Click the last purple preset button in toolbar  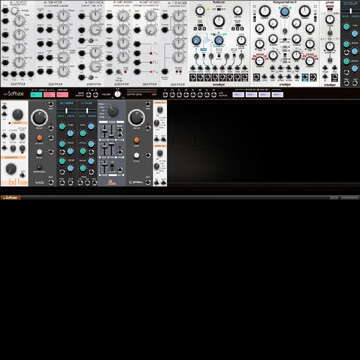click(277, 95)
